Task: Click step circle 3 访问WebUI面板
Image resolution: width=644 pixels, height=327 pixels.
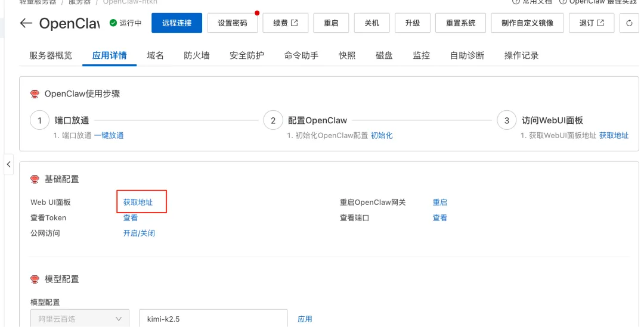Action: (x=506, y=121)
